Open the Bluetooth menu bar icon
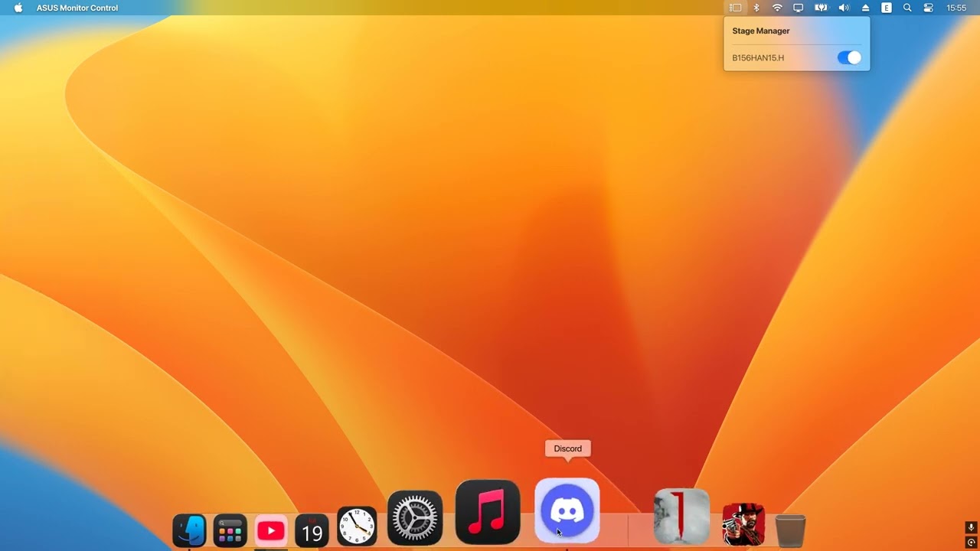The height and width of the screenshot is (551, 980). [x=756, y=8]
